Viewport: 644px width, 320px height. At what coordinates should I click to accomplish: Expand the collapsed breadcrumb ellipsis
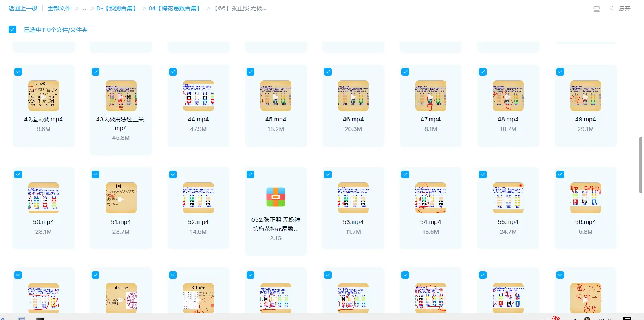click(84, 9)
